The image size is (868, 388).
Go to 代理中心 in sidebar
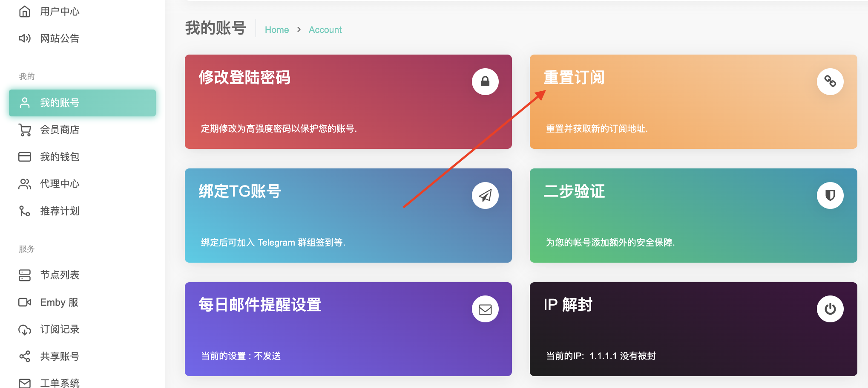tap(60, 184)
